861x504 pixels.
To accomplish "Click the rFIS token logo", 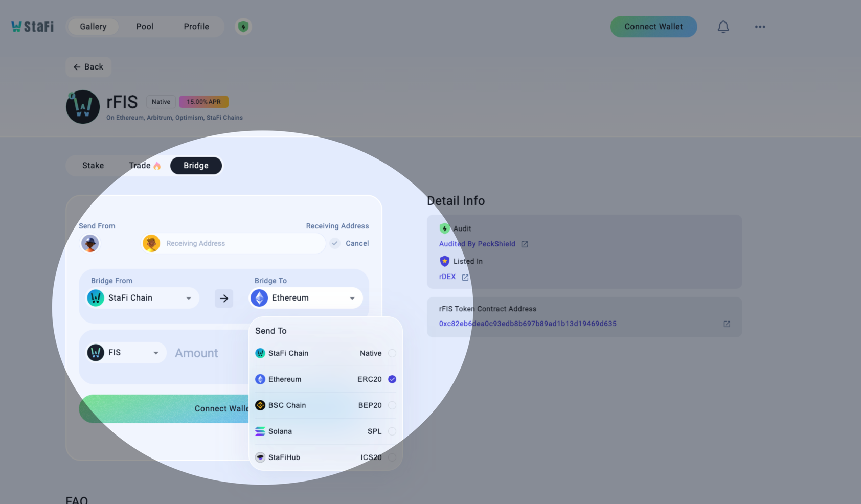I will pyautogui.click(x=83, y=107).
